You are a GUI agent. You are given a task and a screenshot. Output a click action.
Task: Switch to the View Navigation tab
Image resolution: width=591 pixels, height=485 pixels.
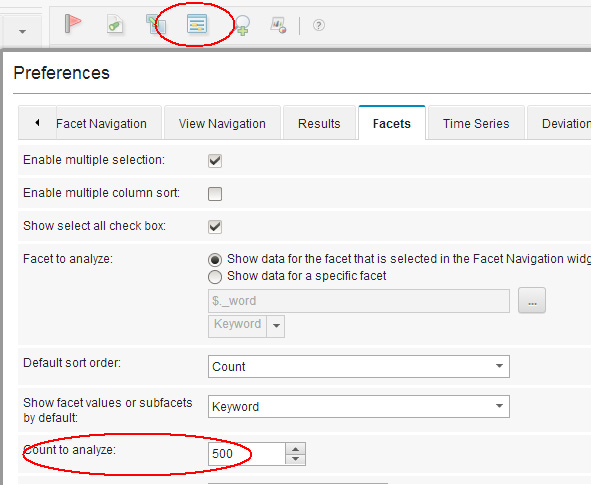[x=222, y=123]
